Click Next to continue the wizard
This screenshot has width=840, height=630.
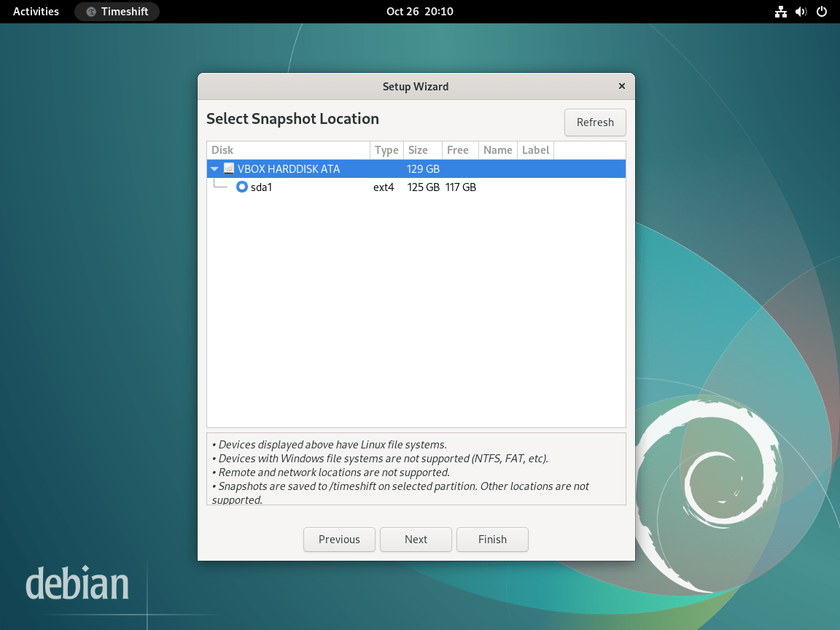(416, 539)
